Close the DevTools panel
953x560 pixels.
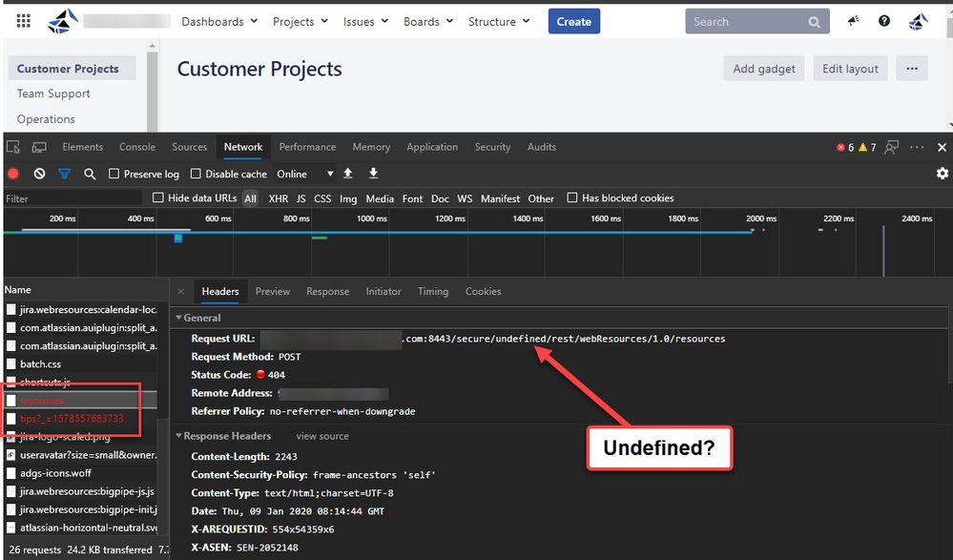pyautogui.click(x=943, y=147)
